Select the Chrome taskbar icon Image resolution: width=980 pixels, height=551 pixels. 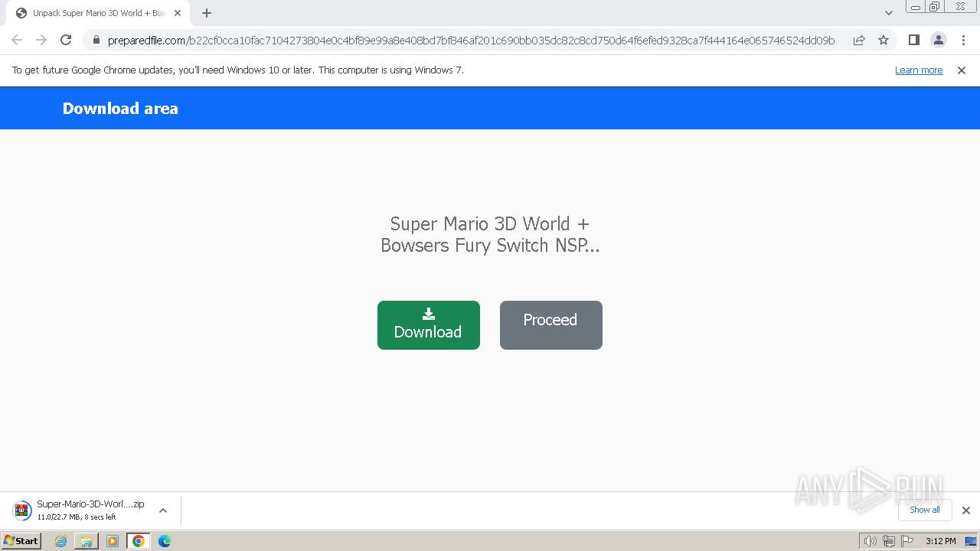tap(139, 541)
